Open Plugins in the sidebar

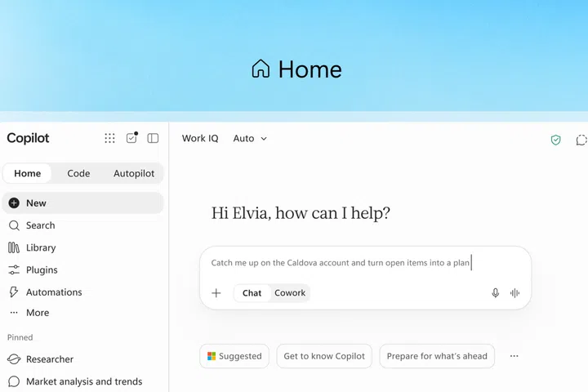click(x=82, y=269)
